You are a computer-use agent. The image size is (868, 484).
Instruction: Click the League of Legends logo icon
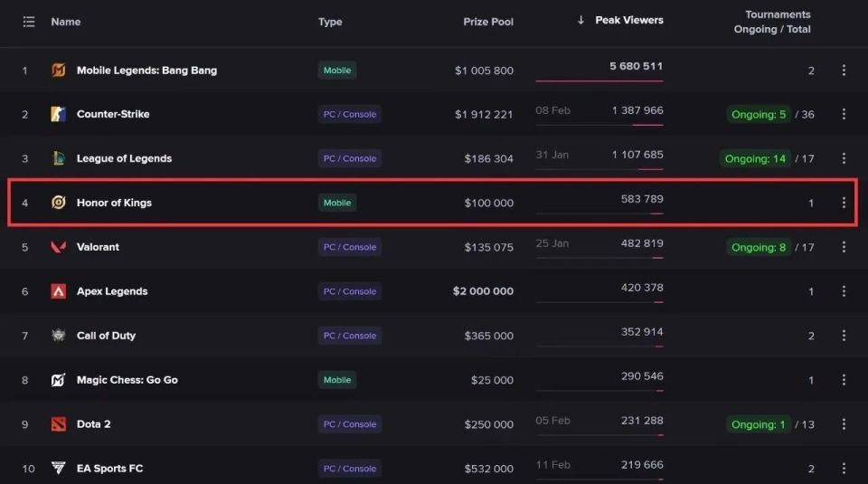(x=59, y=158)
